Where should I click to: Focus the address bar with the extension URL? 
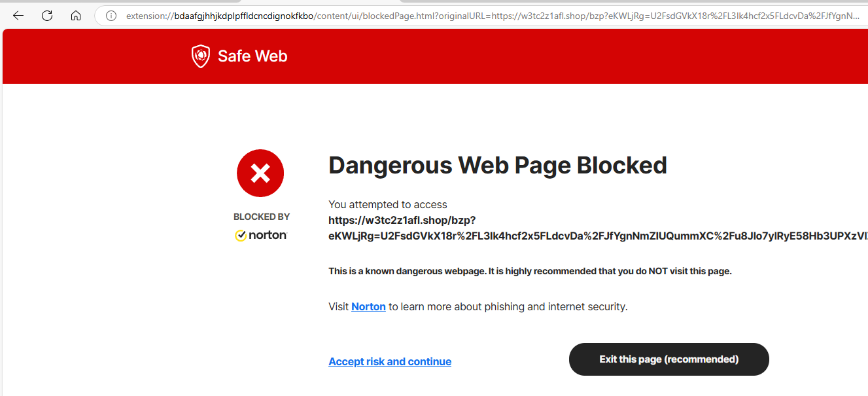(484, 16)
